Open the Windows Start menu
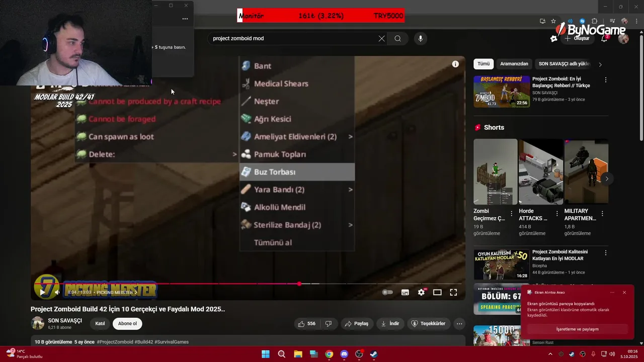Viewport: 644px width, 362px height. 266,354
